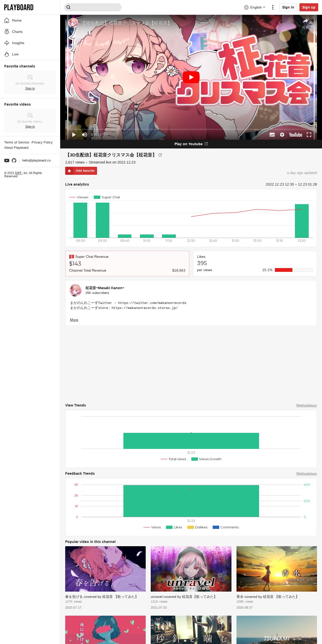Click the "$18,663" channel total revenue
Viewport: 322px width, 644px height.
179,270
